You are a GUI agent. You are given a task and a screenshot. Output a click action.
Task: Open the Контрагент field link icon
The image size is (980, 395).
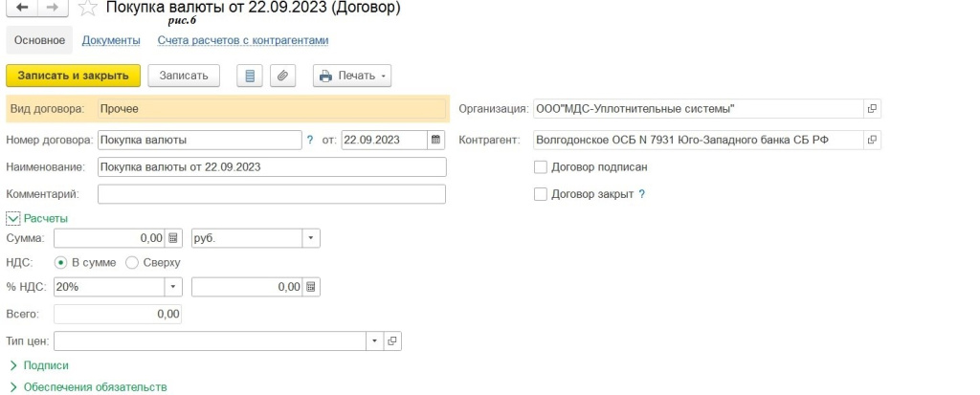point(872,140)
